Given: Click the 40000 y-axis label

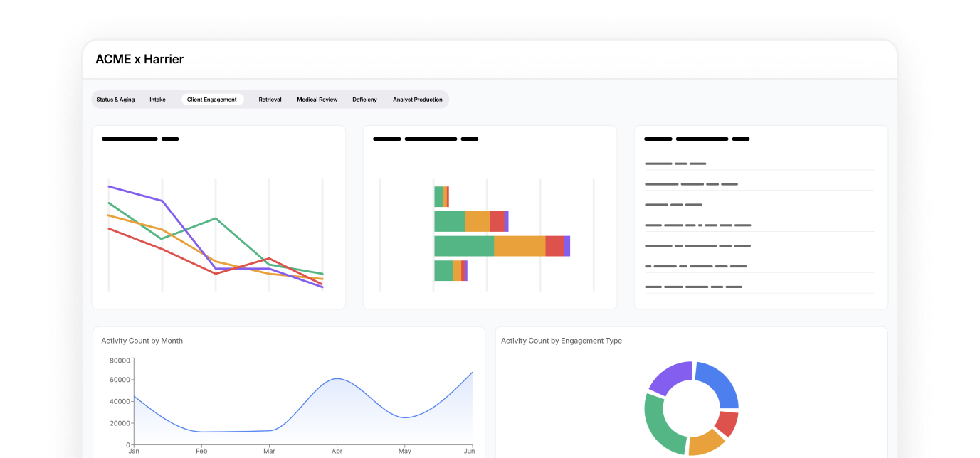Looking at the screenshot, I should coord(120,402).
